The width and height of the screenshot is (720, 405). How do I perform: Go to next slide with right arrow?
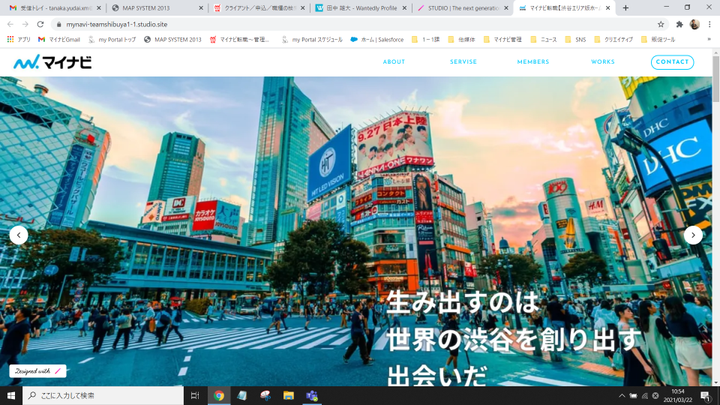693,235
